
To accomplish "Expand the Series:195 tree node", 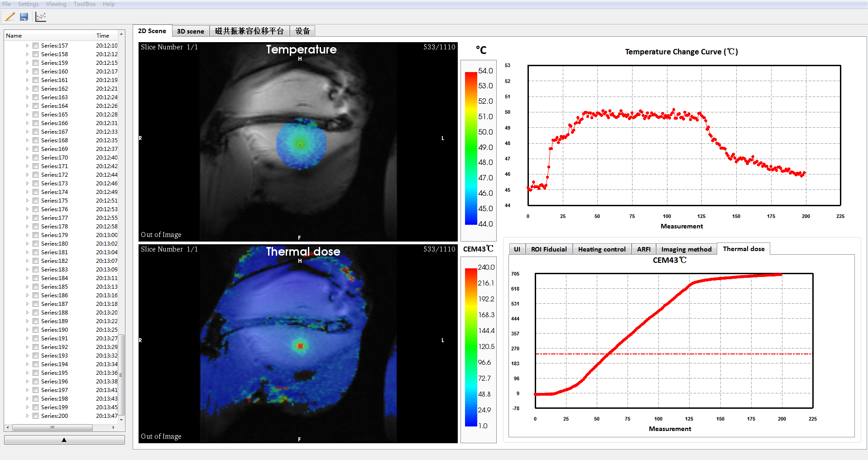I will [27, 373].
